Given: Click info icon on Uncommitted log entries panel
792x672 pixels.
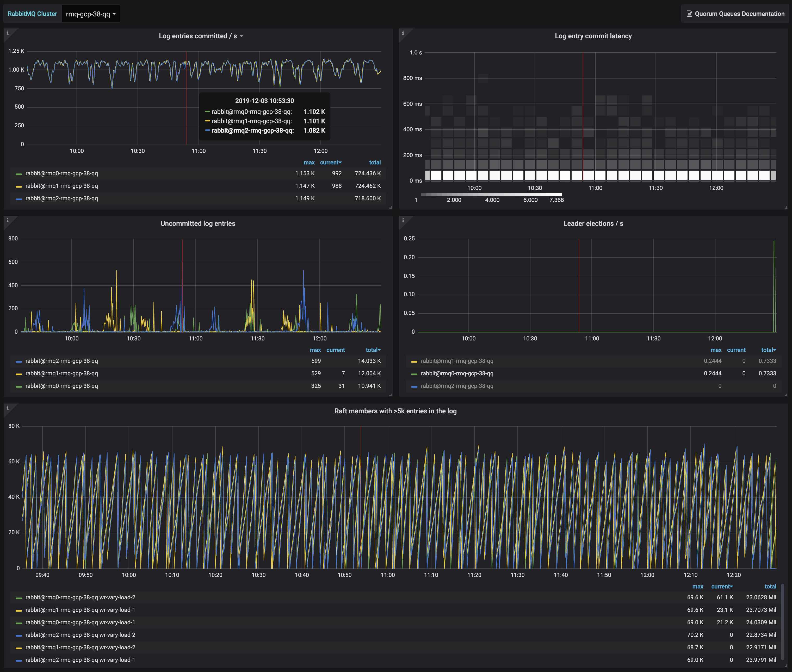Looking at the screenshot, I should 8,220.
